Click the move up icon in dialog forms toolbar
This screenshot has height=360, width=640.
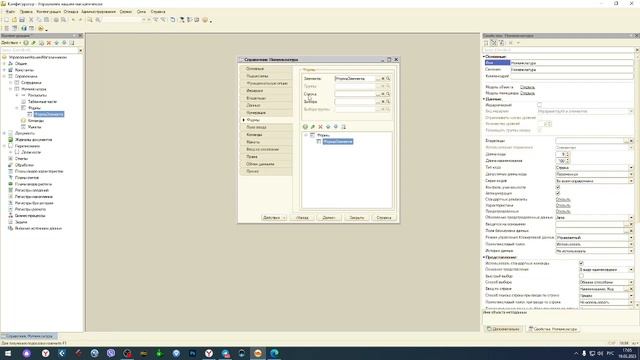pos(328,127)
